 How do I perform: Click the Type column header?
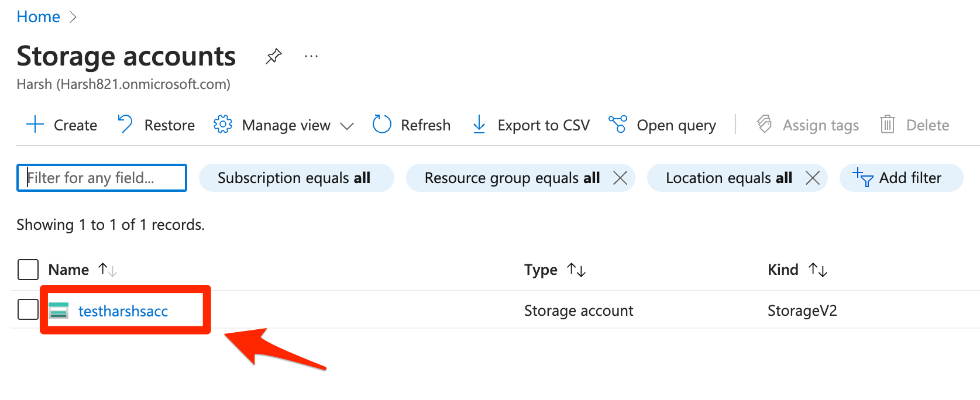coord(541,270)
